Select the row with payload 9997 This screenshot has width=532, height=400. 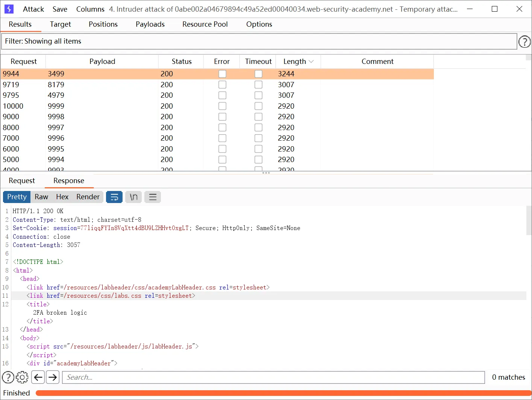217,127
